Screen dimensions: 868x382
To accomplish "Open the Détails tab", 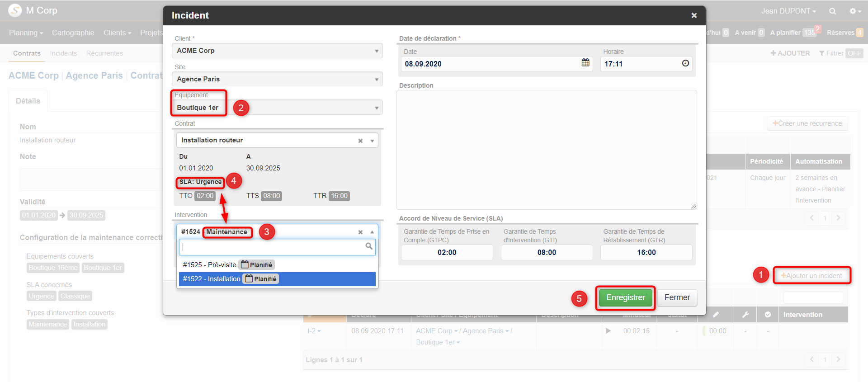I will (x=28, y=101).
